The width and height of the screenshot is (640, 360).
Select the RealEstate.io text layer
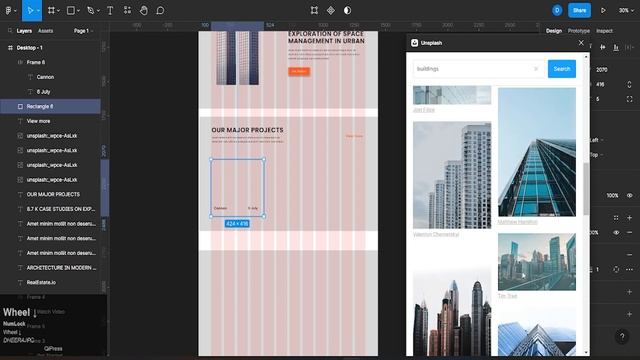(50, 282)
